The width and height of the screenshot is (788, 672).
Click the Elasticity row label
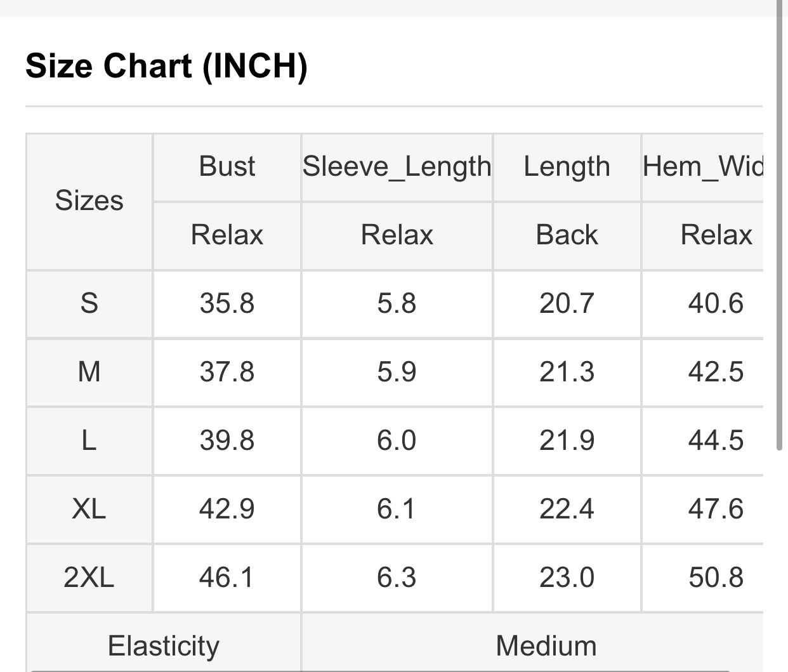coord(164,645)
